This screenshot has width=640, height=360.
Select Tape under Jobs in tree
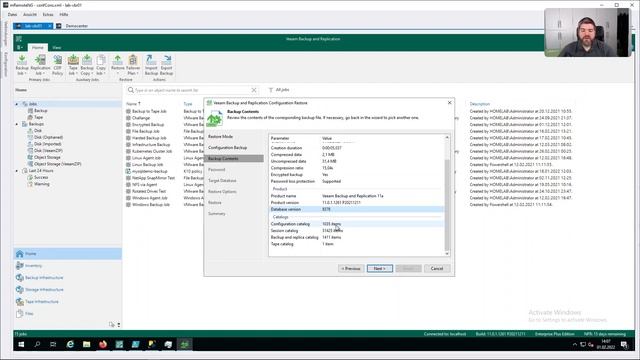tap(38, 118)
